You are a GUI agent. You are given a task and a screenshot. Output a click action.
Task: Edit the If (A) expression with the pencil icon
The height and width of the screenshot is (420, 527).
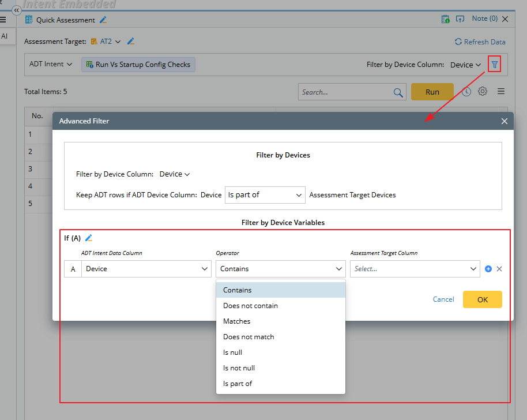[89, 238]
